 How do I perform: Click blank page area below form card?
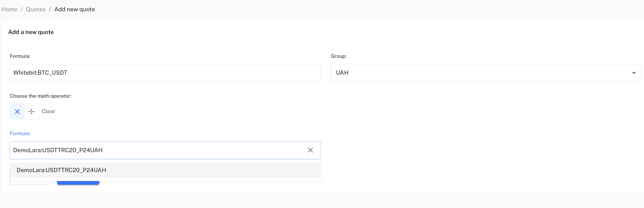(x=314, y=201)
